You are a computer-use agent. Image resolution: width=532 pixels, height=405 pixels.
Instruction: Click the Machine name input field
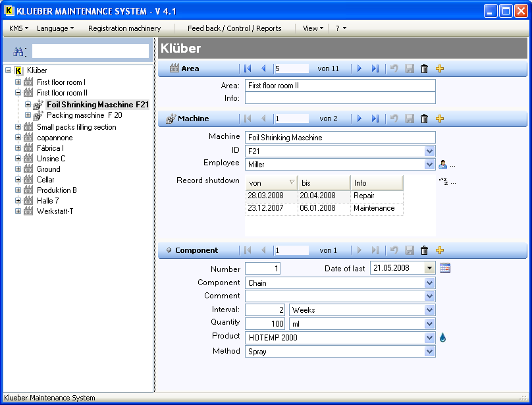[340, 138]
